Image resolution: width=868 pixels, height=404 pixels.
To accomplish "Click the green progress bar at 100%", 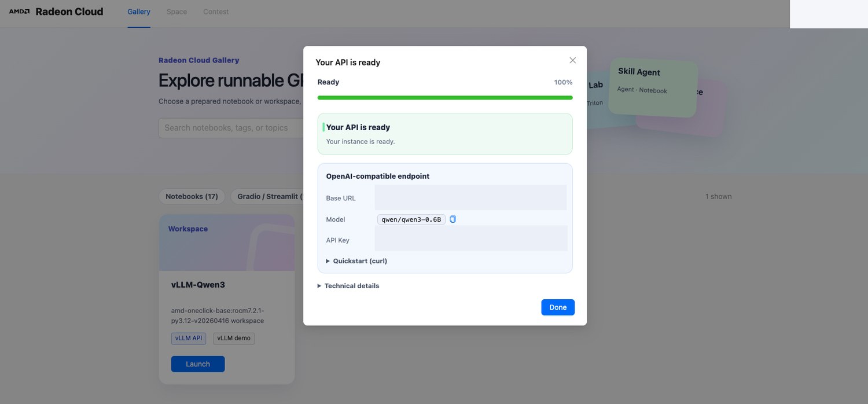I will [x=445, y=98].
